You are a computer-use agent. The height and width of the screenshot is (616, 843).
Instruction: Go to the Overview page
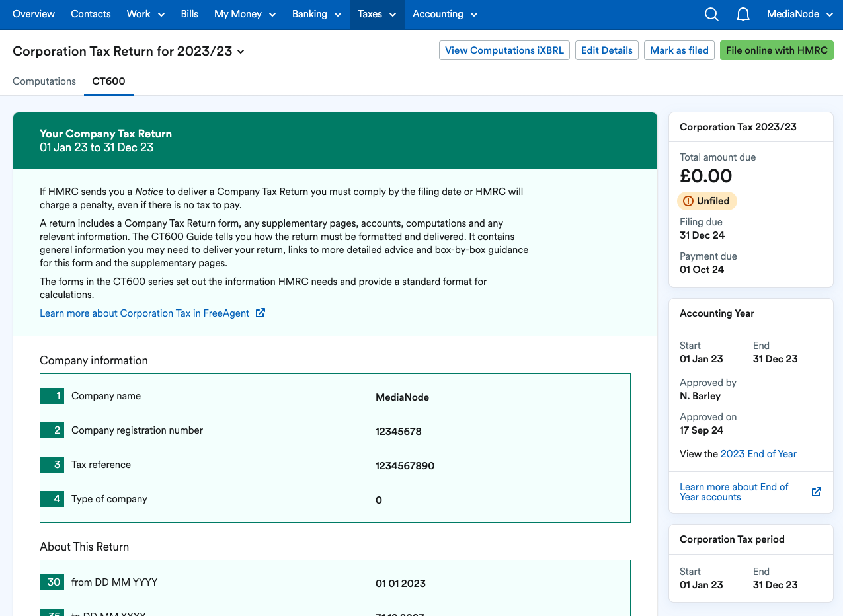coord(34,14)
